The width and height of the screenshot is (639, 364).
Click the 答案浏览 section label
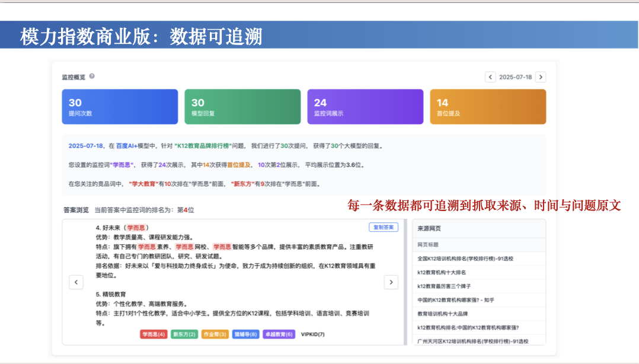(x=76, y=210)
